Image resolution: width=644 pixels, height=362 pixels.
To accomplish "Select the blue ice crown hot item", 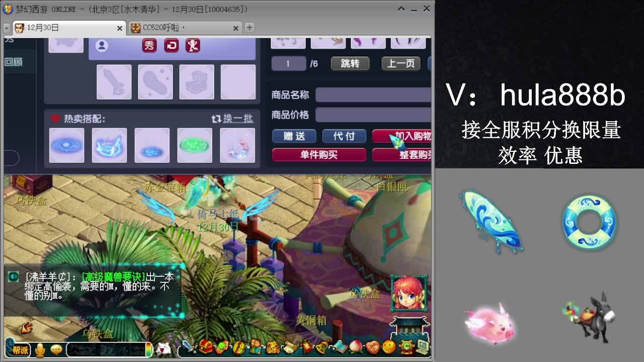I will click(x=109, y=145).
